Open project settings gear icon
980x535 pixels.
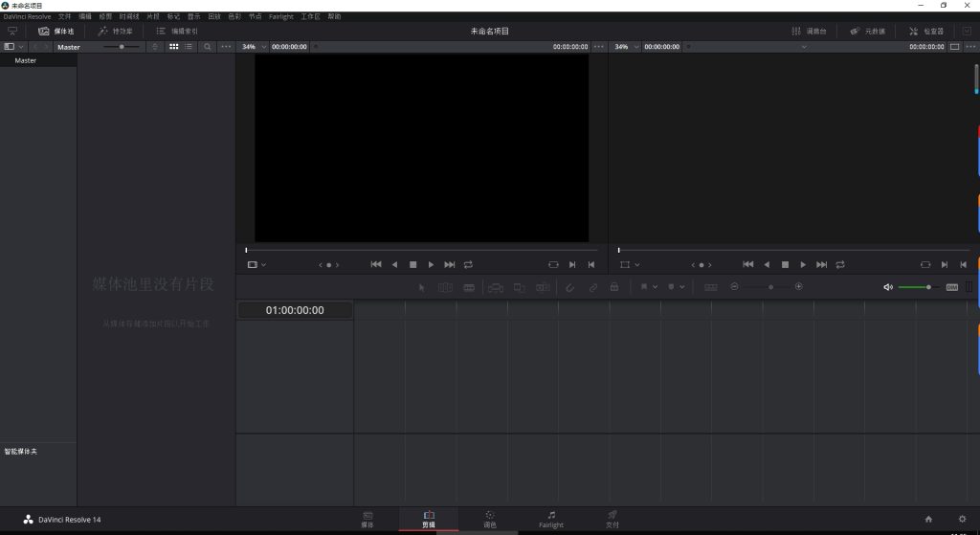pyautogui.click(x=962, y=519)
